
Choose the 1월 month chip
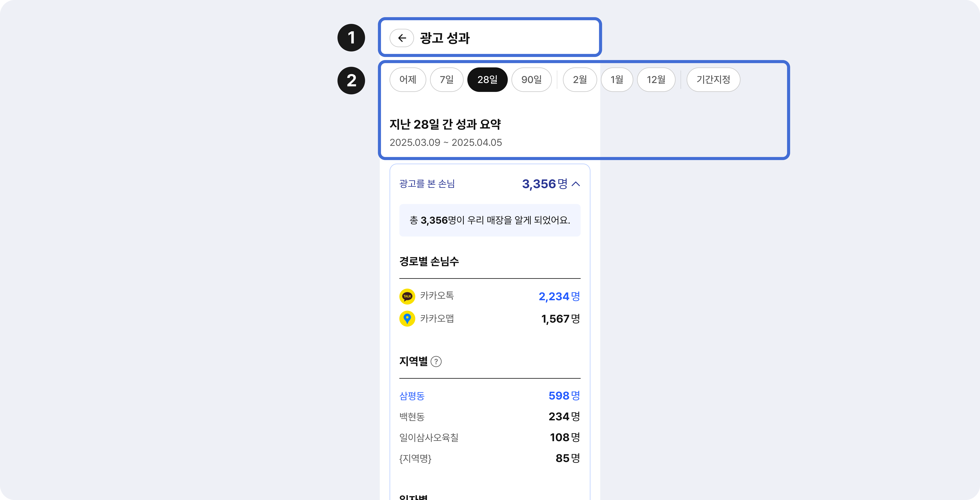point(617,80)
